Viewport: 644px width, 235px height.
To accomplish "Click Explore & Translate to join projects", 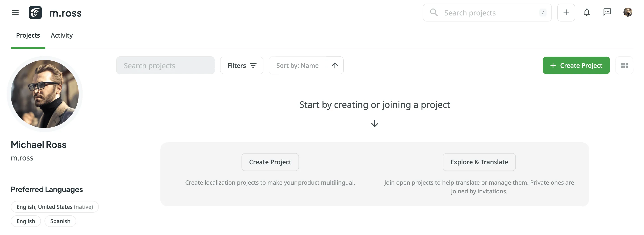I will click(479, 162).
